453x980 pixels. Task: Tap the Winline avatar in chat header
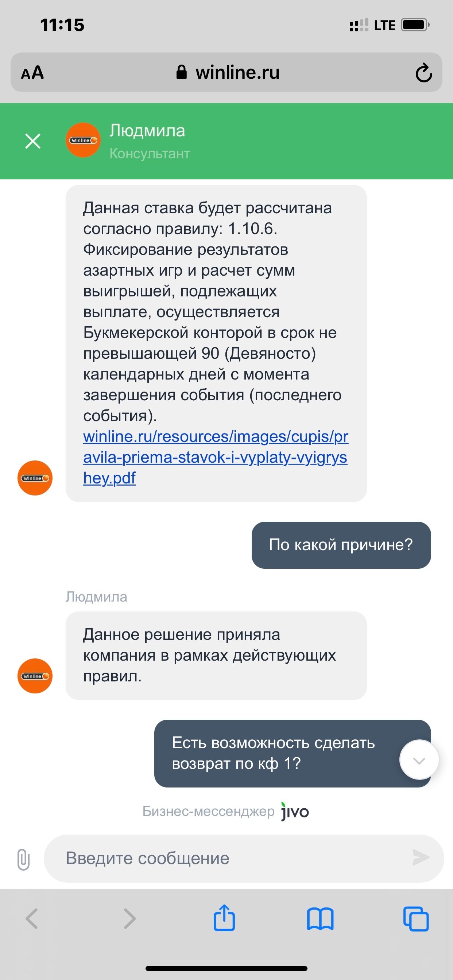[x=84, y=140]
